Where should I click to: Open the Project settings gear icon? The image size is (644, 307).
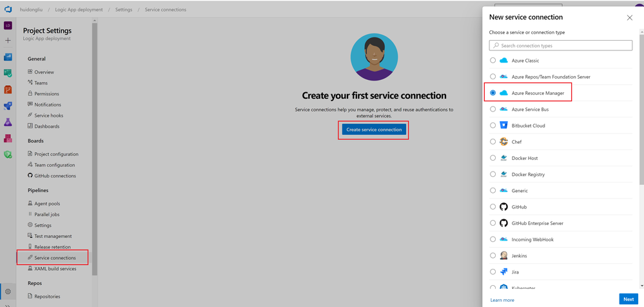[x=8, y=292]
